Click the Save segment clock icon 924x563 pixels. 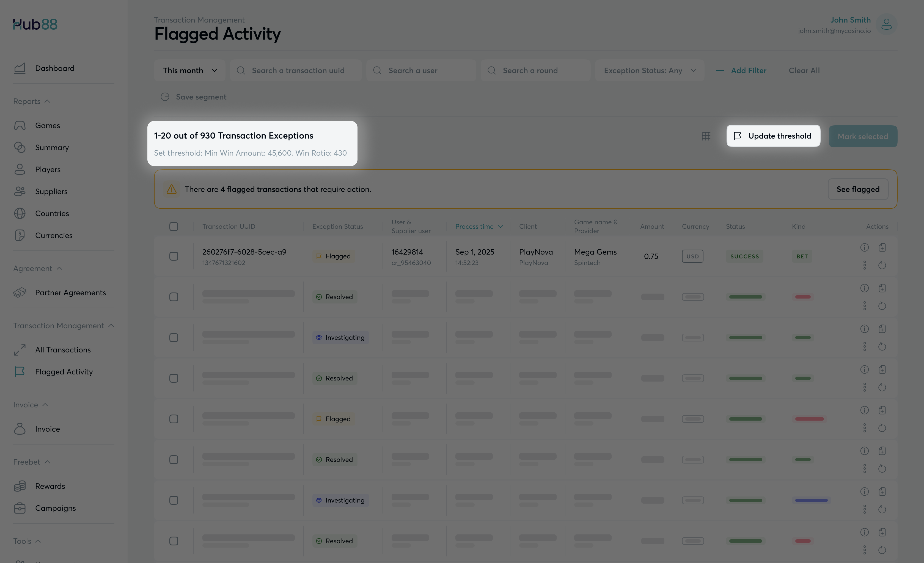(x=165, y=97)
